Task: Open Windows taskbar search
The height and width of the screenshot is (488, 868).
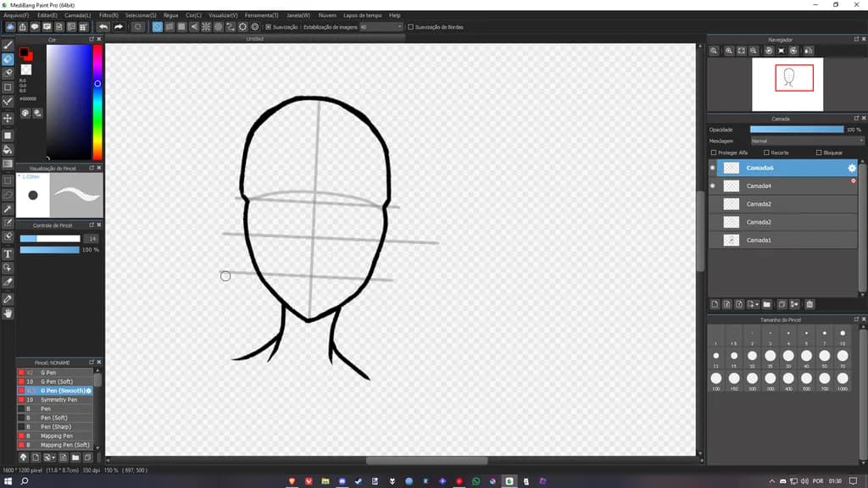Action: [x=25, y=481]
